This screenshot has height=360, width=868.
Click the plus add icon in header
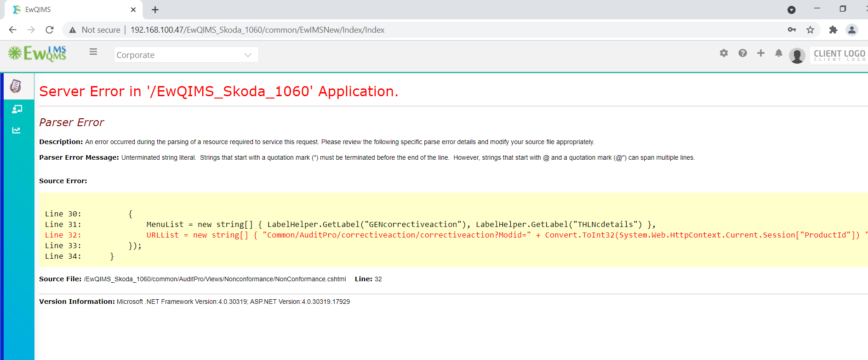point(761,53)
